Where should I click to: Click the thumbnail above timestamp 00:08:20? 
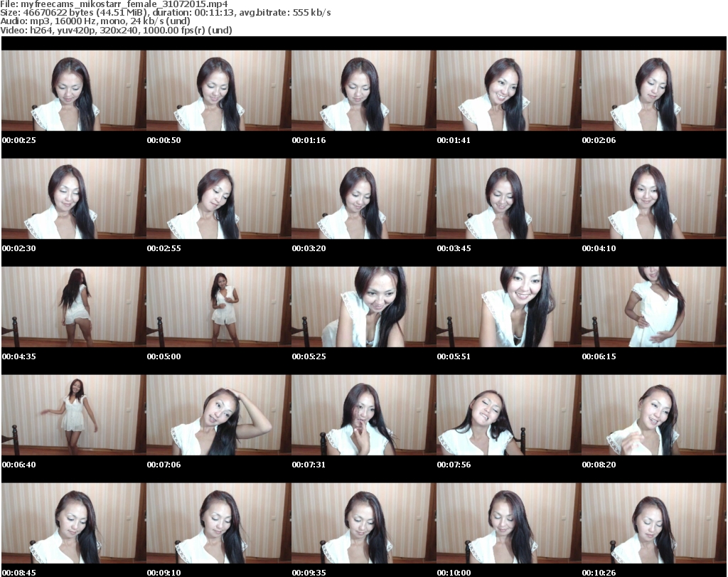(654, 415)
